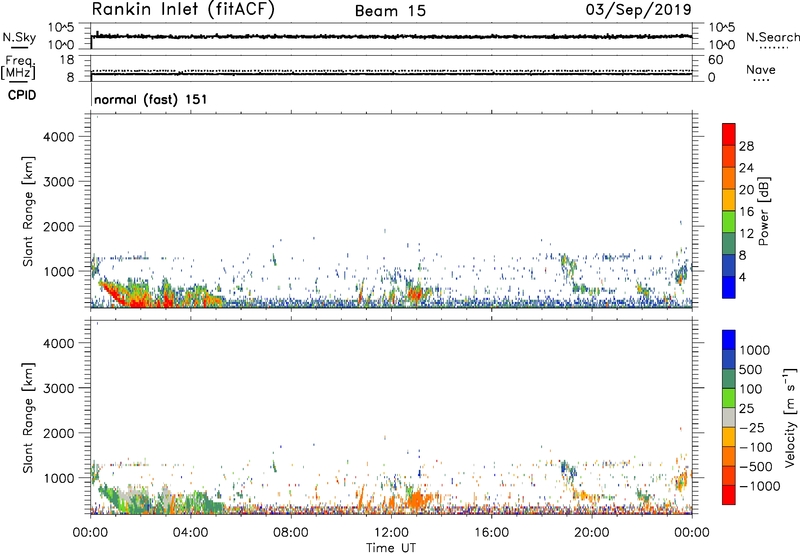This screenshot has width=800, height=554.
Task: Click the '04:00' time tick label
Action: [x=190, y=533]
